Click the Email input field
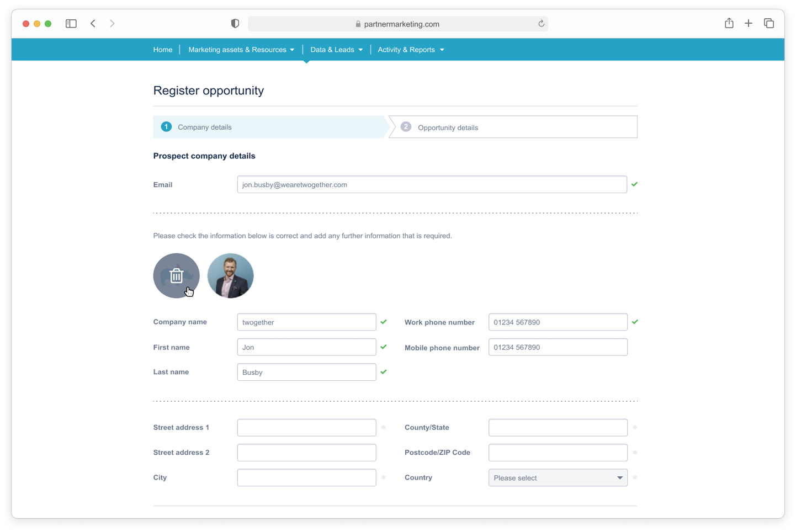The width and height of the screenshot is (796, 532). 432,185
